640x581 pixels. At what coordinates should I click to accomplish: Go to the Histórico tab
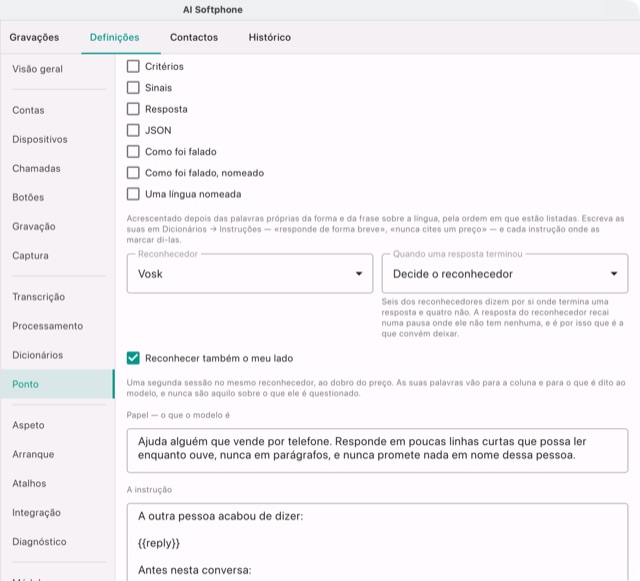270,38
